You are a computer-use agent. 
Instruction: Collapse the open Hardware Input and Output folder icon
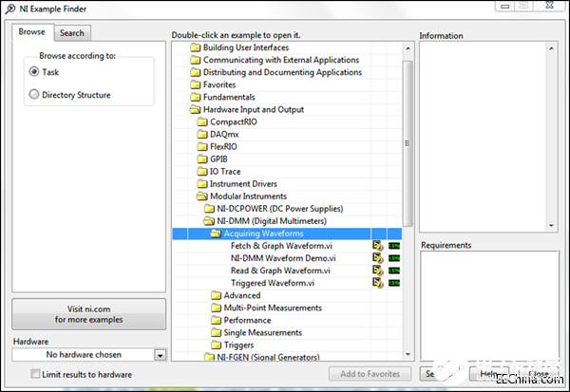coord(195,109)
